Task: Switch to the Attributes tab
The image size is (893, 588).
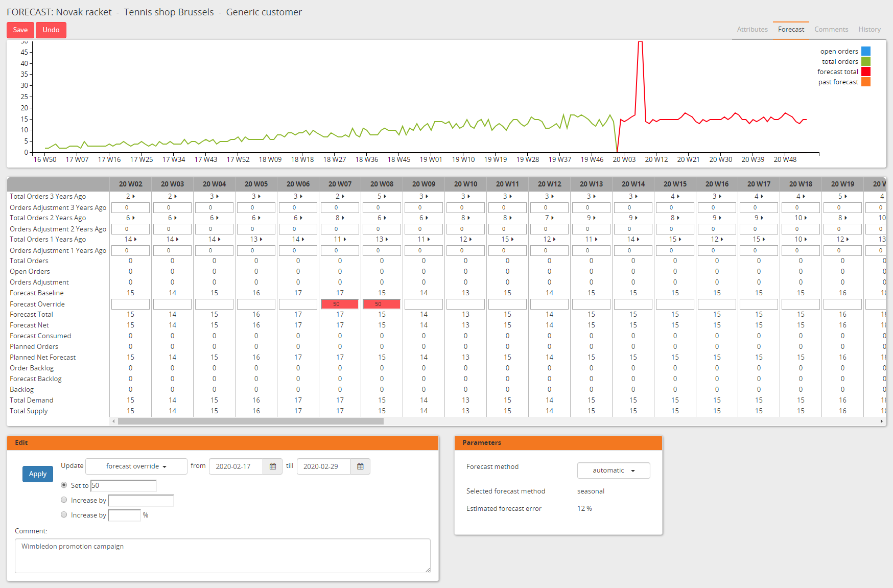Action: coord(752,30)
